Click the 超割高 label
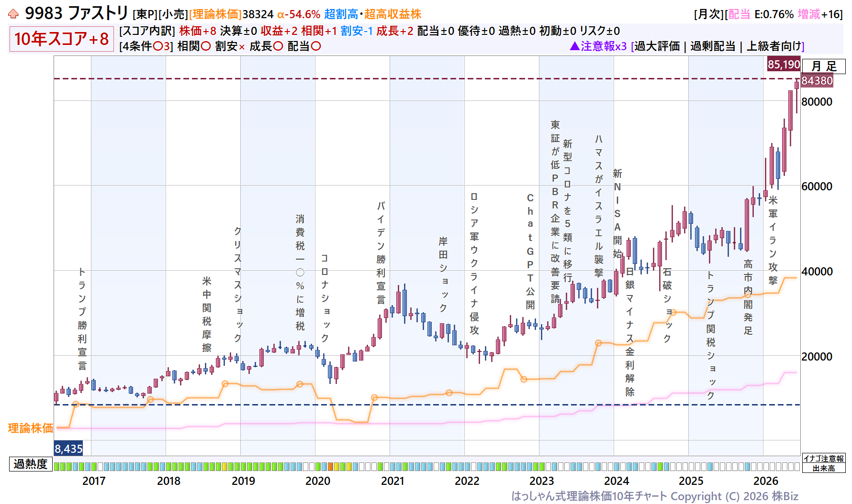 [x=341, y=14]
